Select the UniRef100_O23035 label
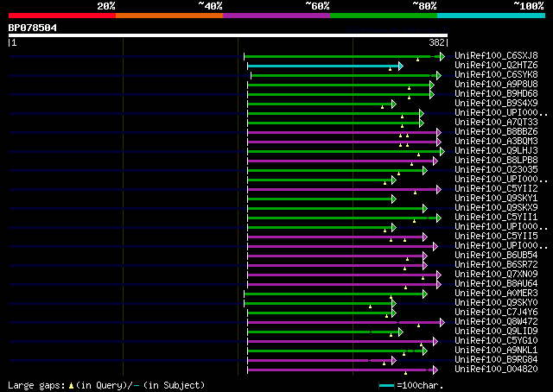Screen dimensions: 553x392 click(496, 169)
